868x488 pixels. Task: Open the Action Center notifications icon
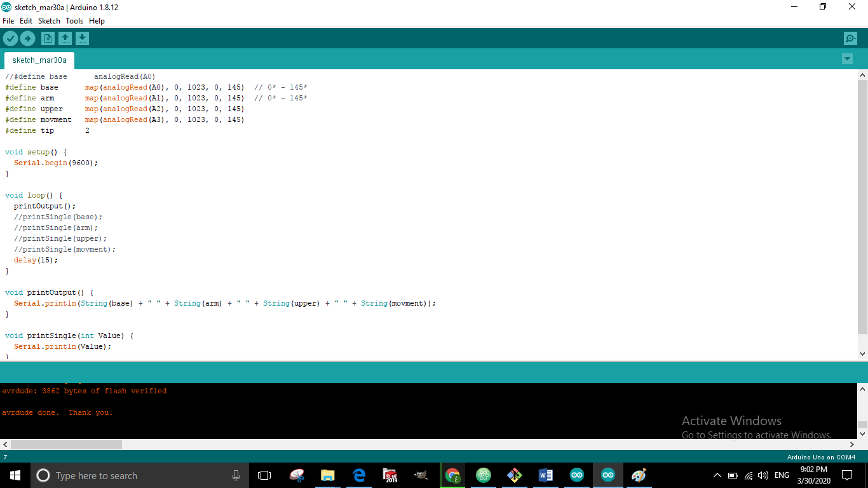coord(847,475)
